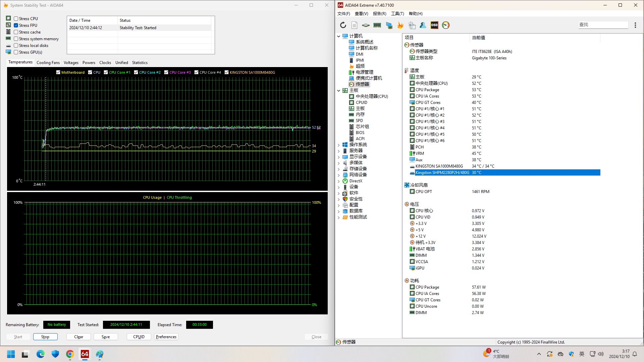
Task: Expand the 显示设备 tree node
Action: point(338,157)
